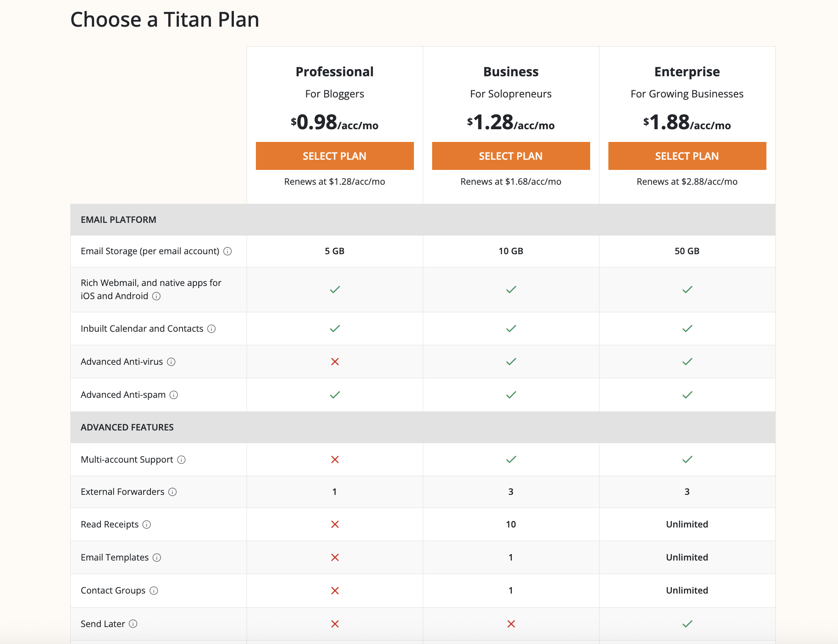The height and width of the screenshot is (644, 838).
Task: Click Business checkmark for Advanced Anti-virus
Action: pos(511,361)
